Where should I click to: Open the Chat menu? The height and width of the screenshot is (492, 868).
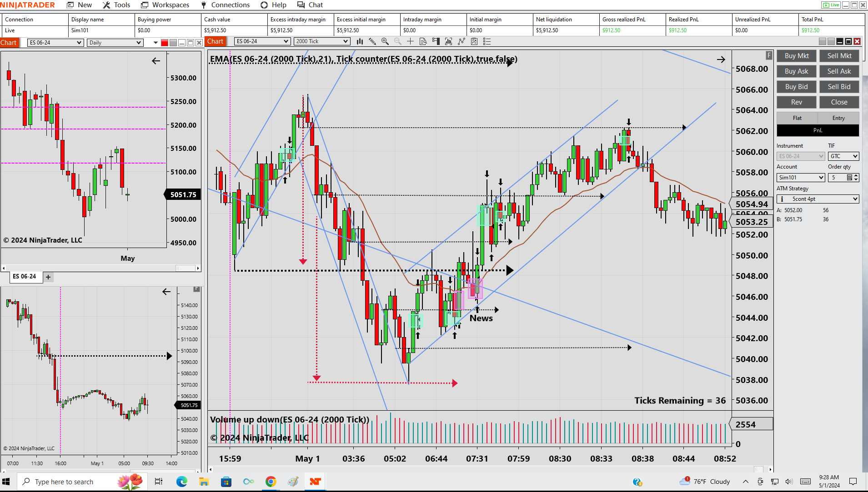310,5
